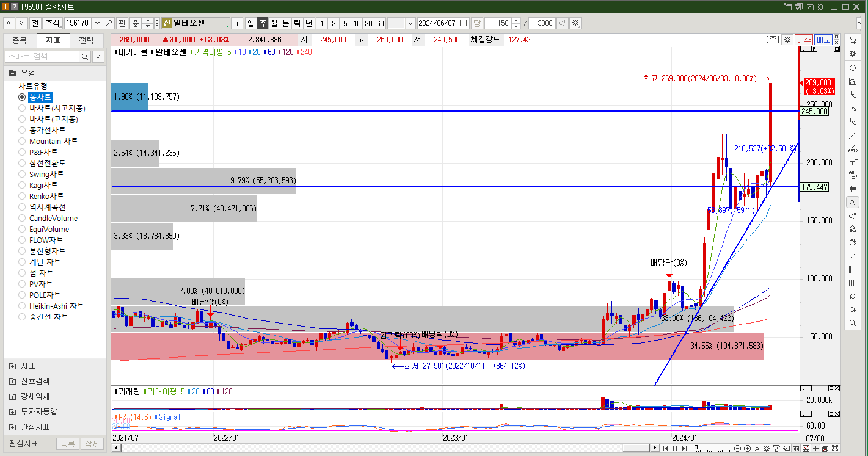
Task: Click the full-screen expand icon at bottom right
Action: [835, 449]
